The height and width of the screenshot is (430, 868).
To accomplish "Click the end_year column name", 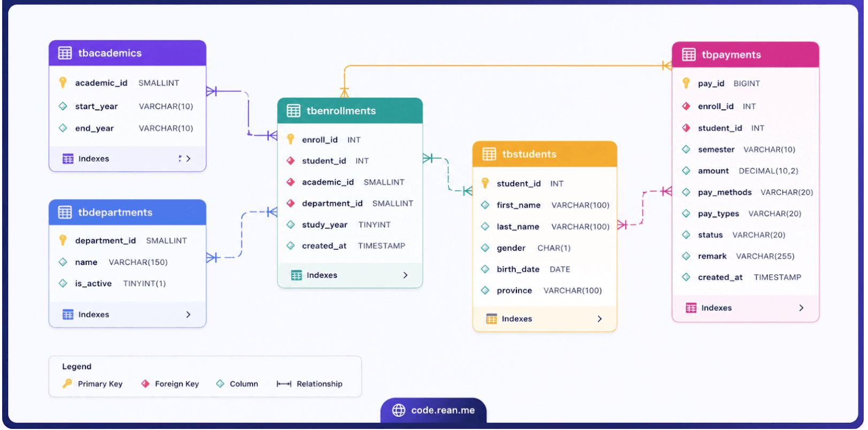I will click(94, 128).
